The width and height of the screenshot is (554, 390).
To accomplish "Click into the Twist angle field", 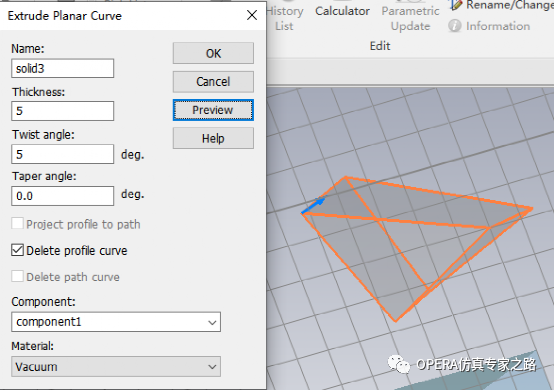I will click(63, 154).
